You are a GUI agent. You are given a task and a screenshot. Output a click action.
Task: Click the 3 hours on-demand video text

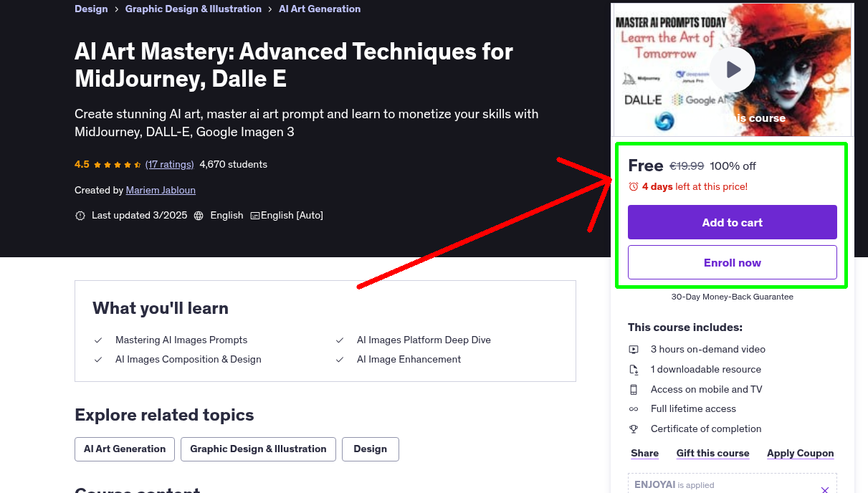click(708, 350)
